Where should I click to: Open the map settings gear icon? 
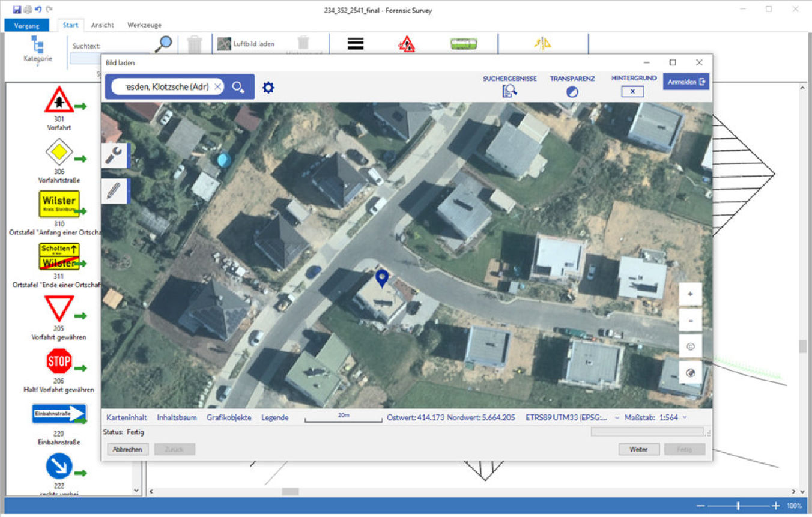click(268, 88)
